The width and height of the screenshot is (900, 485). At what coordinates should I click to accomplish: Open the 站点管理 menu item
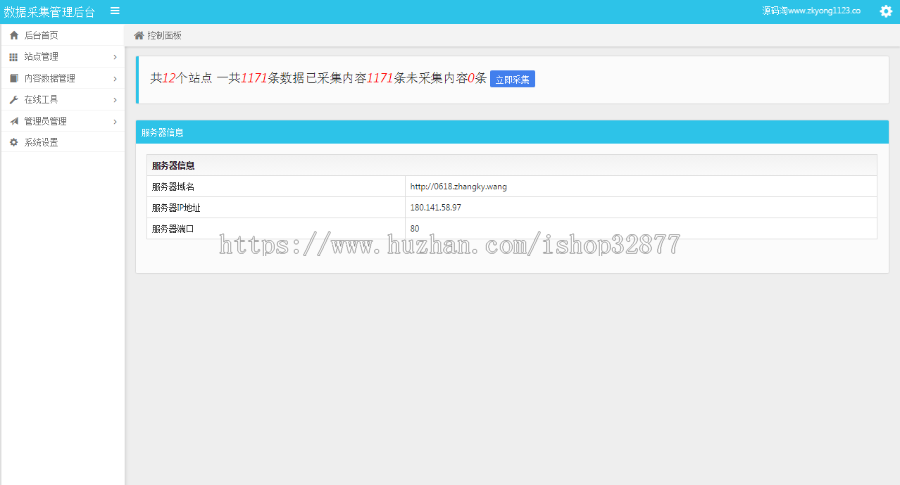point(63,57)
